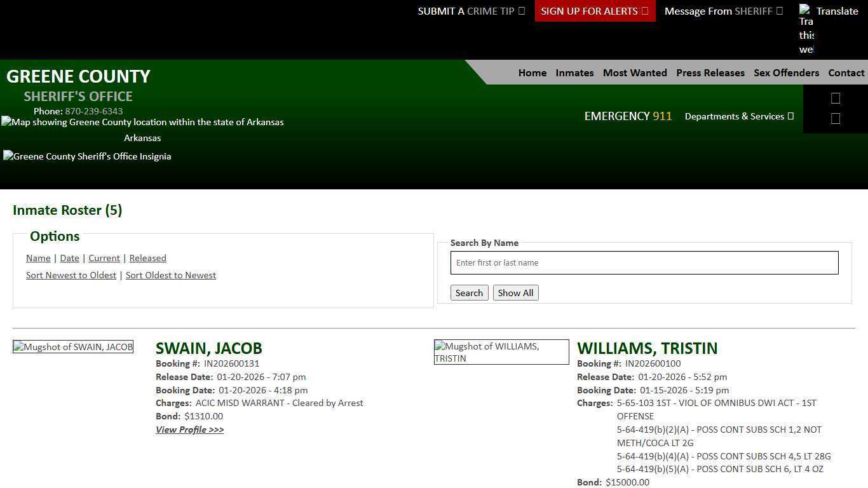The image size is (868, 488).
Task: Sort inmates by Name
Action: (x=37, y=258)
